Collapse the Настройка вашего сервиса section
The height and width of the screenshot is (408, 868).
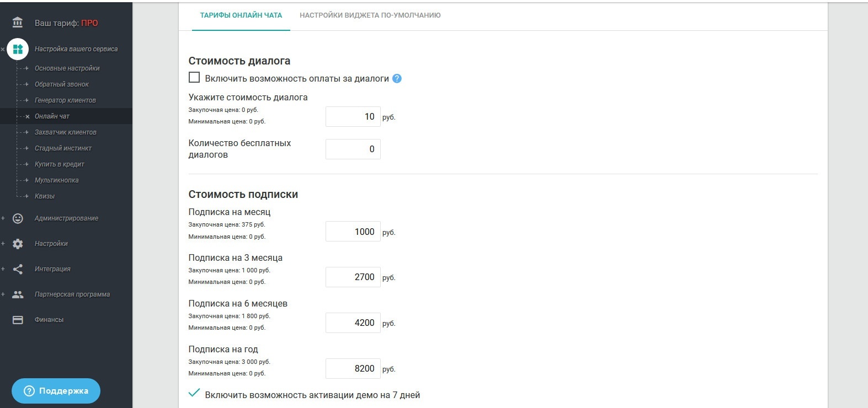(3, 49)
